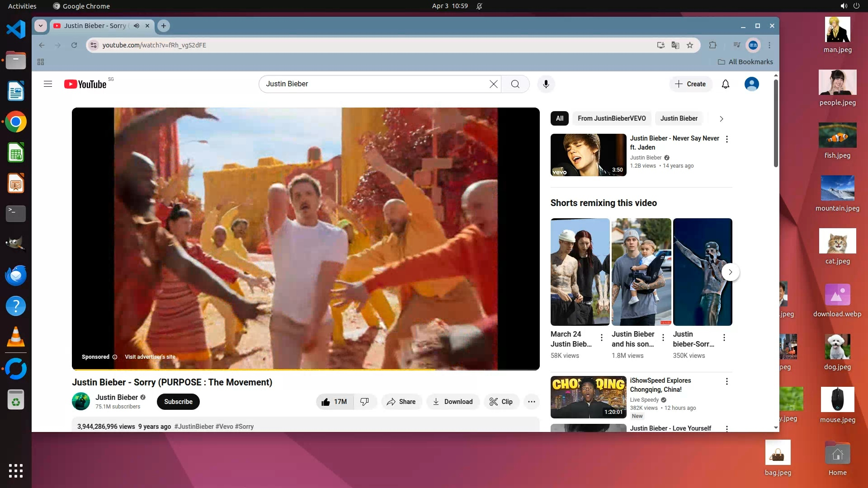The image size is (868, 488).
Task: Select the From JustinBieberVEVO chip
Action: click(611, 118)
